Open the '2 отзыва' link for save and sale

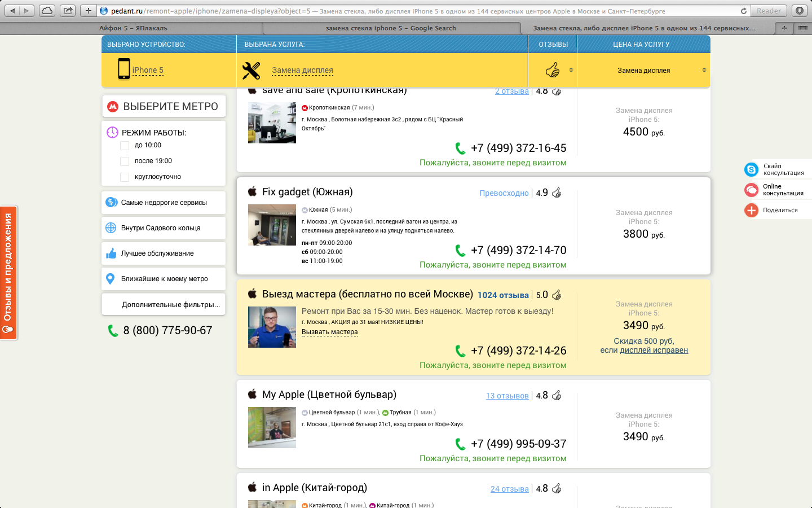click(x=512, y=91)
